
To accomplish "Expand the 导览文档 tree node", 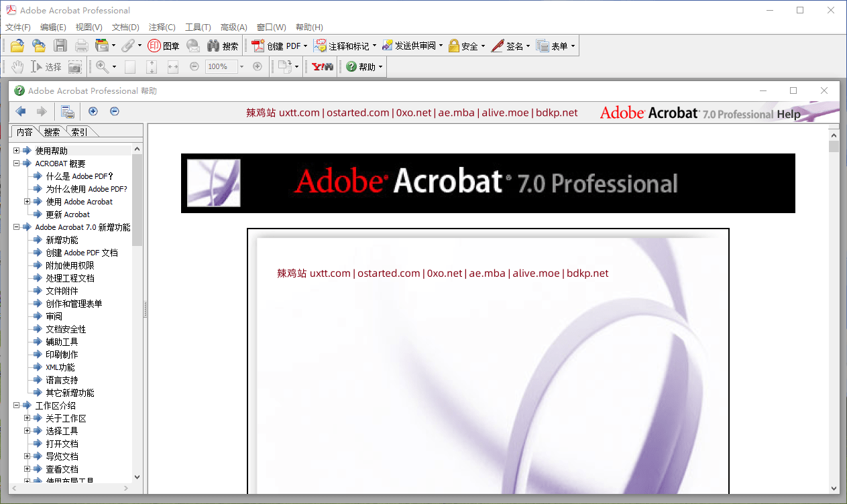I will (27, 456).
